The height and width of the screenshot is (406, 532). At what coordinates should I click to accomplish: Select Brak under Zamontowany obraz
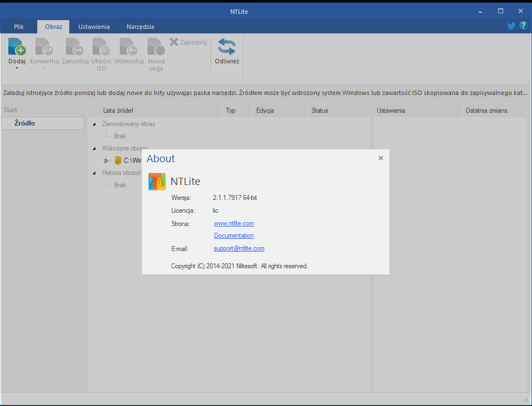click(x=120, y=136)
